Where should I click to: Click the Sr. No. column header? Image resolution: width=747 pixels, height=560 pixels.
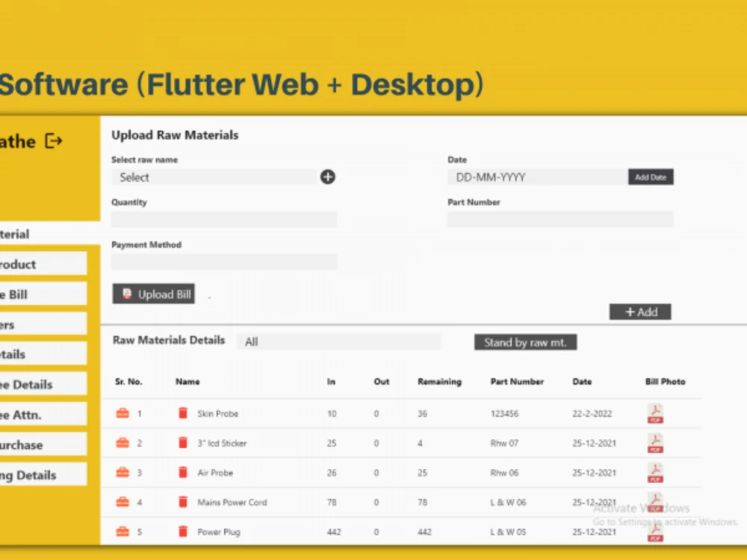(x=128, y=382)
